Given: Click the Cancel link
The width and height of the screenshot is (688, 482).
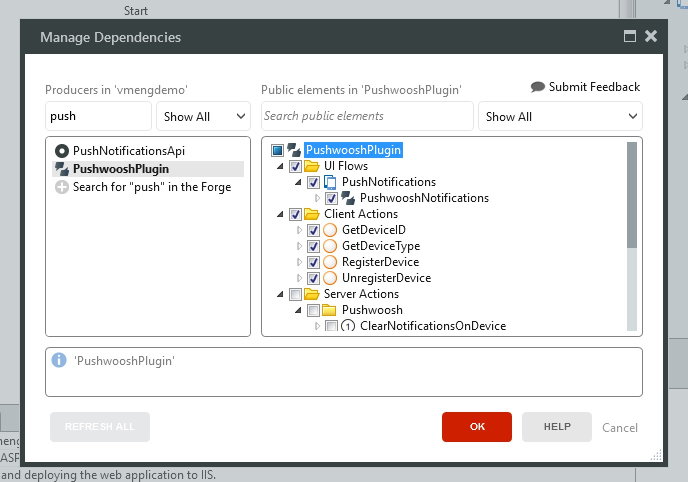Looking at the screenshot, I should (x=619, y=428).
